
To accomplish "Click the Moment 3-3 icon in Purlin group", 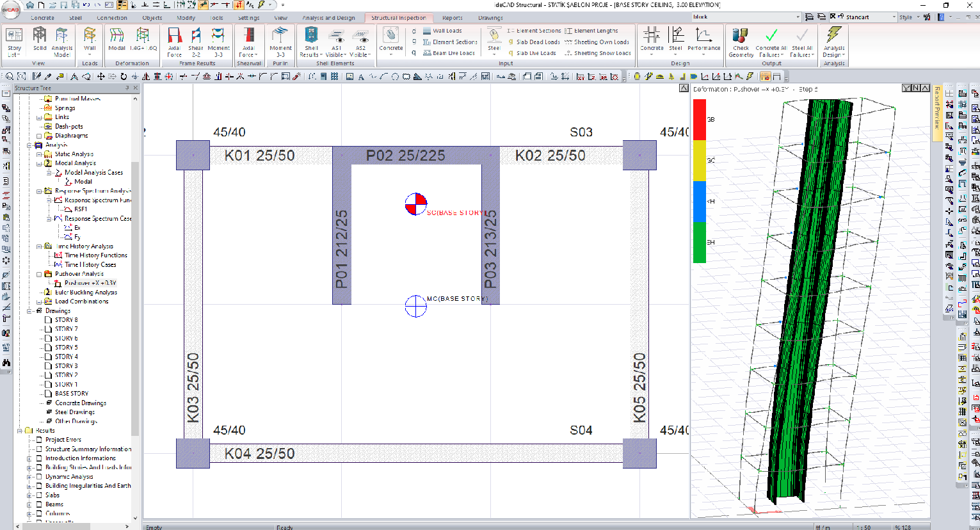I will coord(280,41).
